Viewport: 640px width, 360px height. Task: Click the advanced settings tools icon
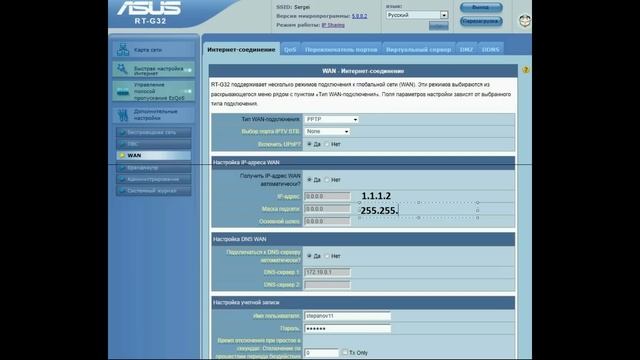click(x=122, y=115)
